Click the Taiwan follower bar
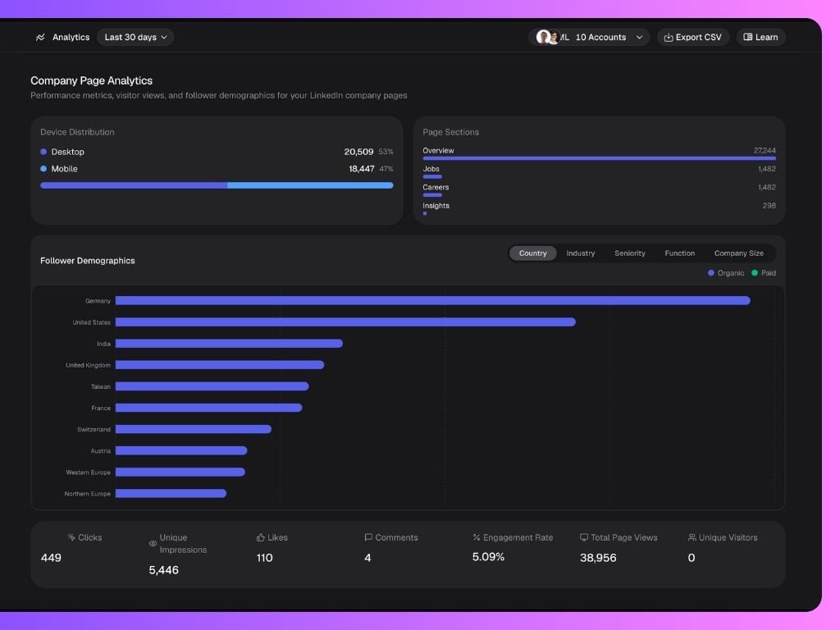Screen dimensions: 840x630 tap(212, 386)
